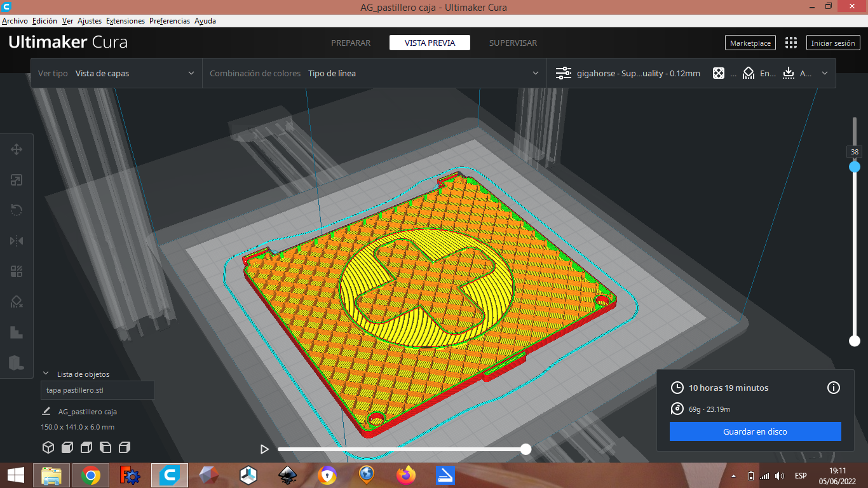Click the gigahorse profile name text
Screen dimensions: 868x488
click(x=639, y=73)
